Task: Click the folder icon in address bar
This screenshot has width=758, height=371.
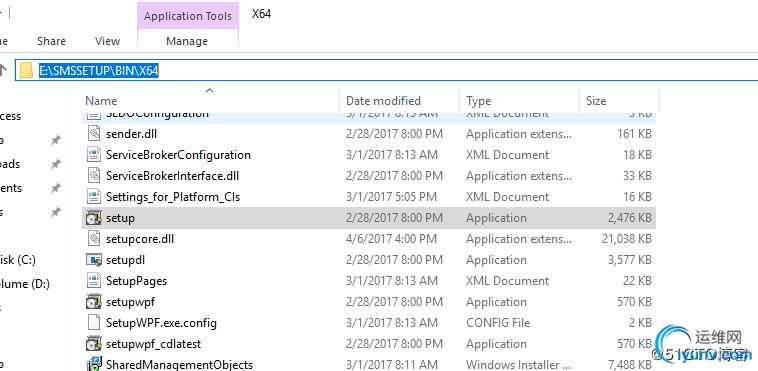Action: click(x=27, y=71)
